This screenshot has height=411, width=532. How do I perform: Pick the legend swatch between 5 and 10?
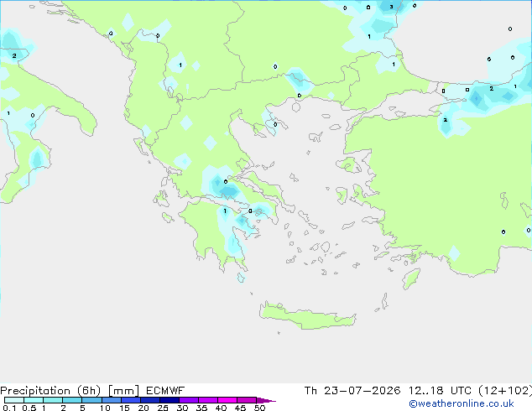91,400
